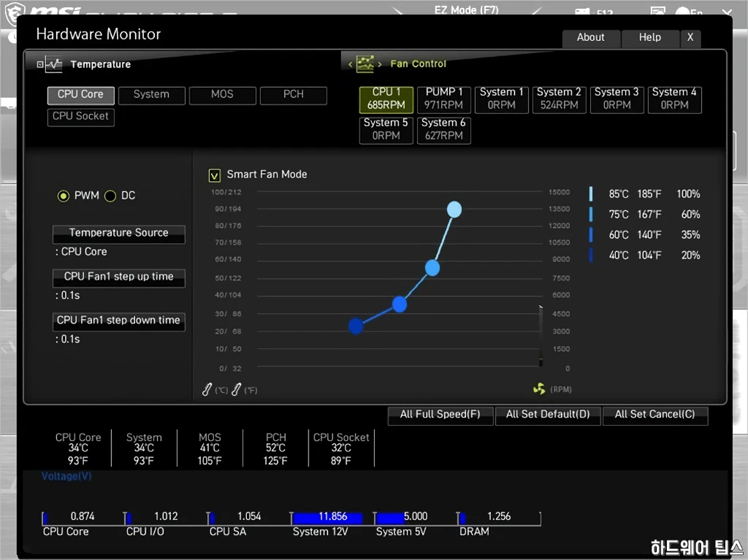This screenshot has height=560, width=748.
Task: Click the DRAM 1.256 voltage bar
Action: point(499,518)
